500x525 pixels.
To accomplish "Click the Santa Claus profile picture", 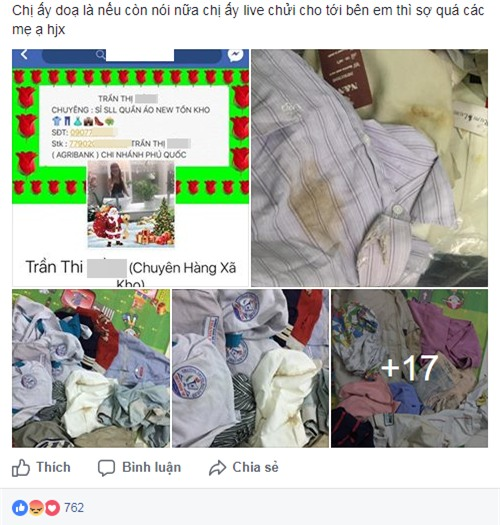I will [x=131, y=204].
